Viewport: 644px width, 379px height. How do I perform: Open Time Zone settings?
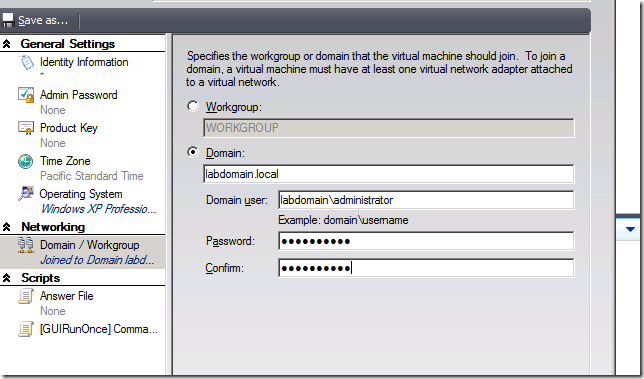(65, 161)
